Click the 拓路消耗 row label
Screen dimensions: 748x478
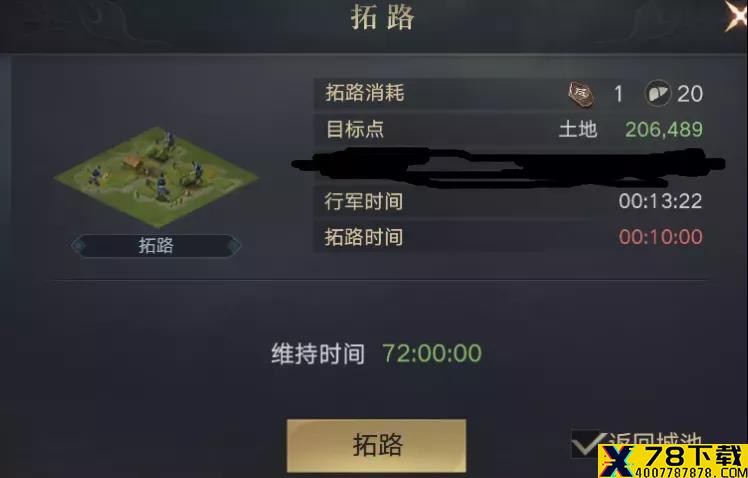365,93
